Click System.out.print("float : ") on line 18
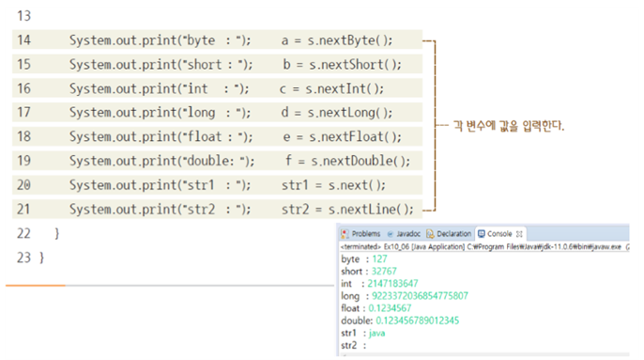Screen dimensions: 644x360 pos(161,136)
